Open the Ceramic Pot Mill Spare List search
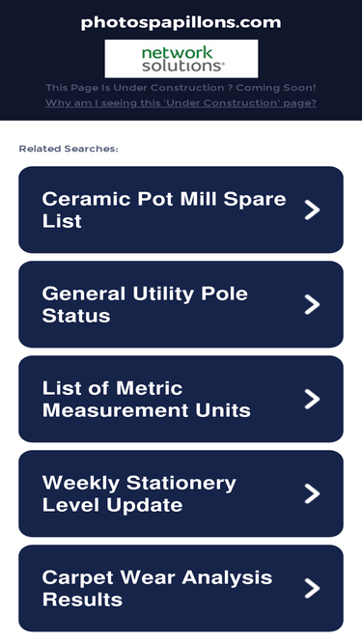The width and height of the screenshot is (362, 644). [181, 210]
